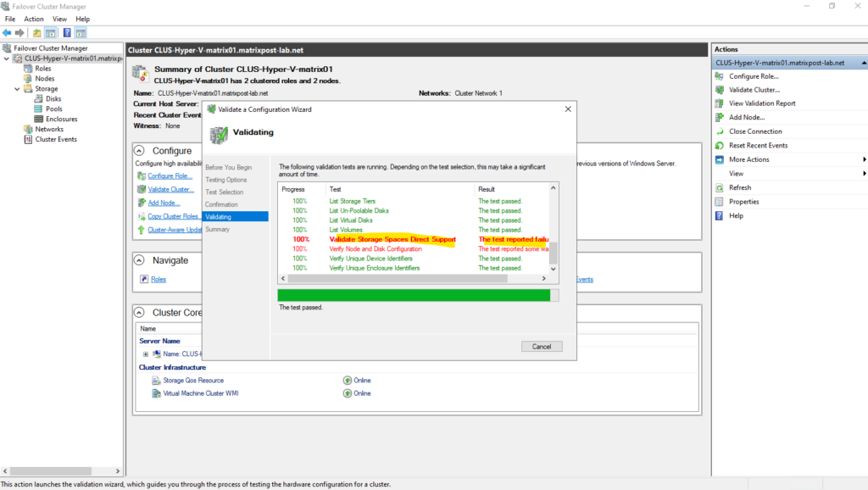Click Reset Recent Events green icon
This screenshot has width=868, height=490.
pyautogui.click(x=719, y=146)
